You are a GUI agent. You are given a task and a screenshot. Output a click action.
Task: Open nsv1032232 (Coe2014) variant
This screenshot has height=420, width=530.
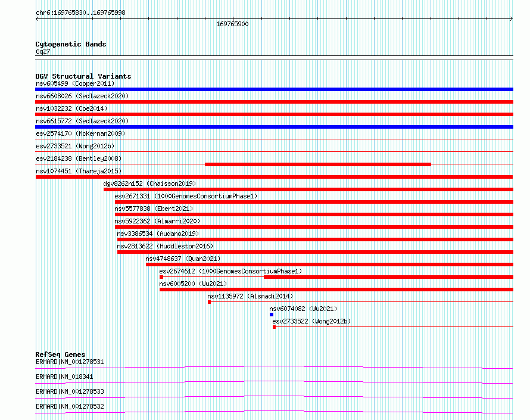[71, 108]
